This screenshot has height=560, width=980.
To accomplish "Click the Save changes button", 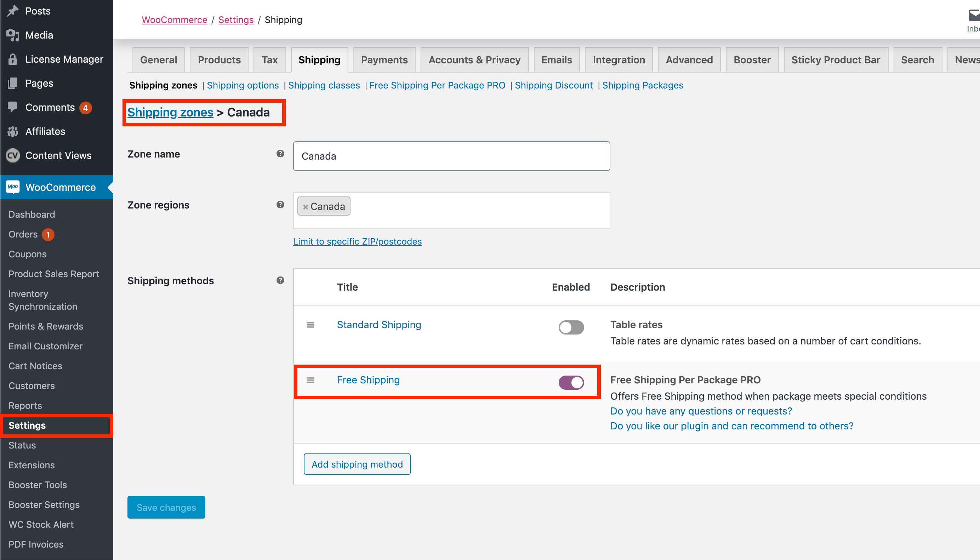I will click(166, 507).
